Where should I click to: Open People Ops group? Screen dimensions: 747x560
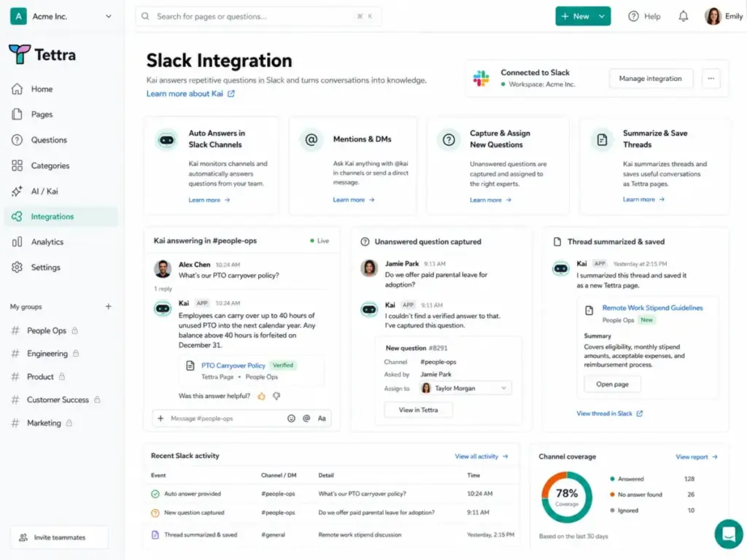coord(46,330)
